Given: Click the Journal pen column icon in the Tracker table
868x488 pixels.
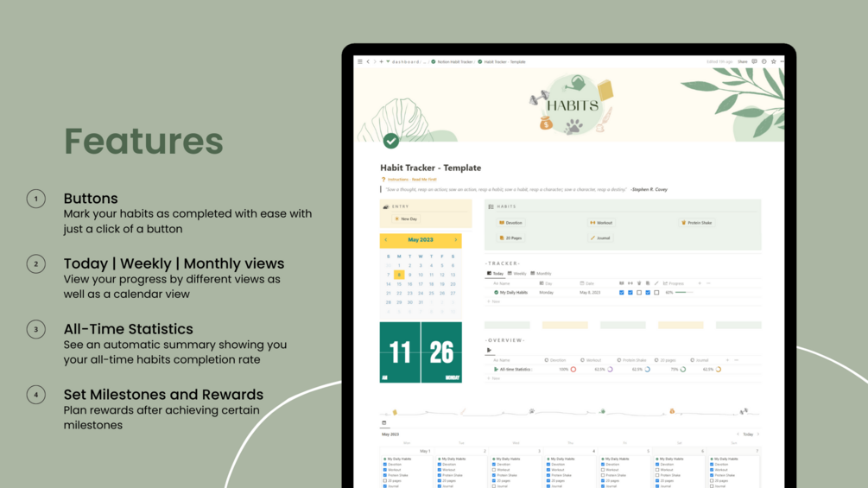Looking at the screenshot, I should pyautogui.click(x=656, y=283).
